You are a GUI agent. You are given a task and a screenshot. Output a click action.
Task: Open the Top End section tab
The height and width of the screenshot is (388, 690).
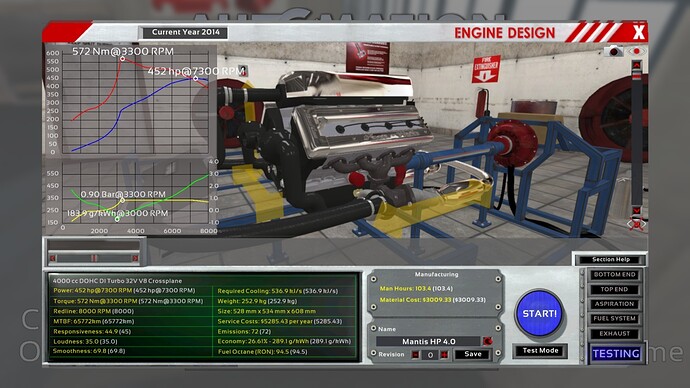point(614,289)
